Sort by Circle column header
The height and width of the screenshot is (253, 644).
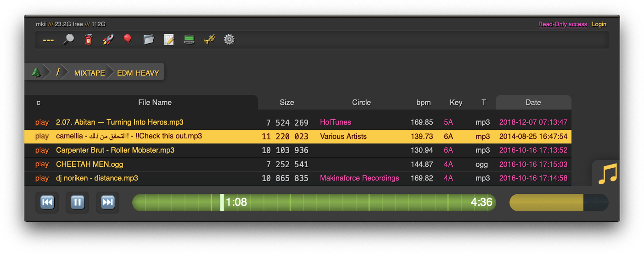(x=361, y=103)
